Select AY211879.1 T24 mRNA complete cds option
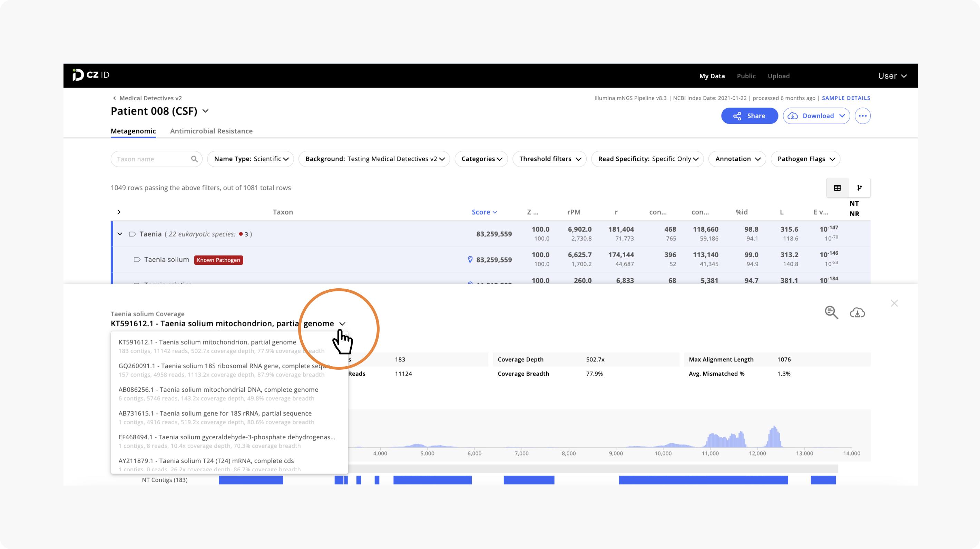 click(229, 464)
